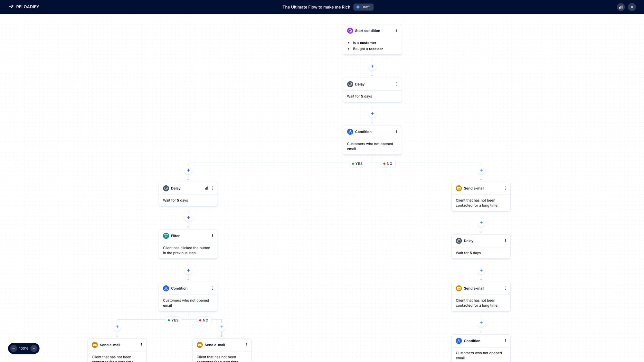Click the plus button above the right Delay node
The width and height of the screenshot is (644, 362).
[x=481, y=223]
